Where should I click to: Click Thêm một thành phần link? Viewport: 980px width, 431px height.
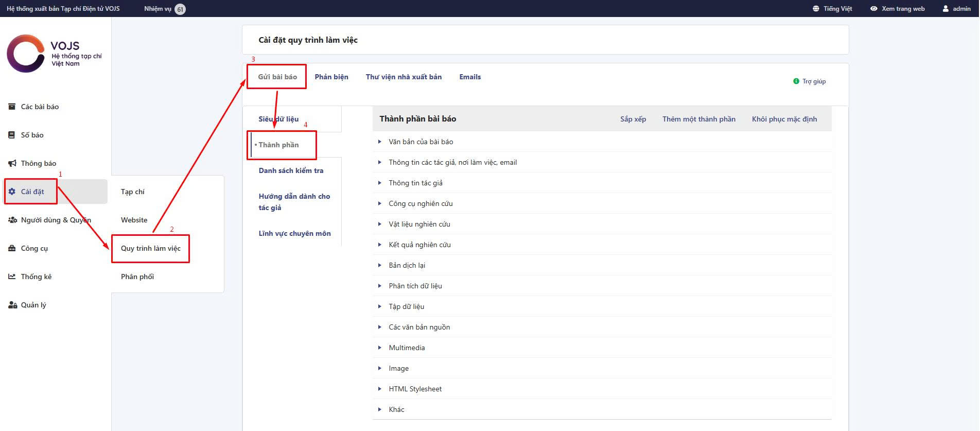coord(698,119)
